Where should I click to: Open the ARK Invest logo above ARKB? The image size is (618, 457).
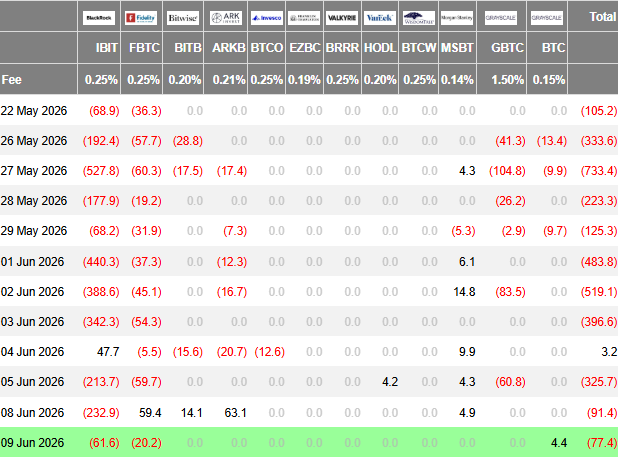(x=226, y=18)
